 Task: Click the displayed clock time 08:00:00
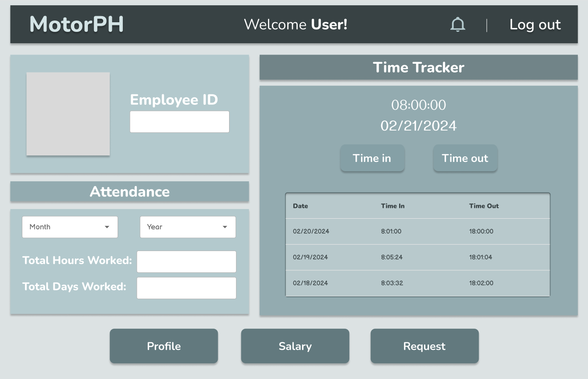pyautogui.click(x=418, y=105)
